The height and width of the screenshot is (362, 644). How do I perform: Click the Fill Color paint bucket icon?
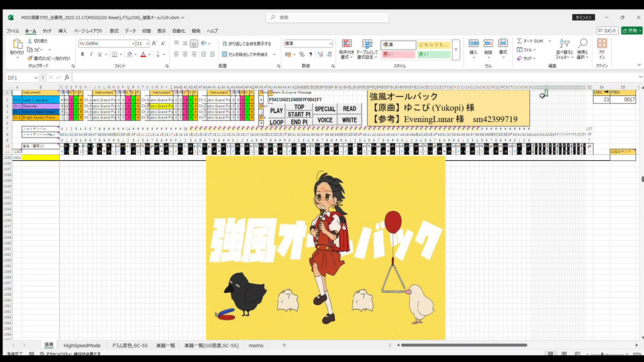129,54
